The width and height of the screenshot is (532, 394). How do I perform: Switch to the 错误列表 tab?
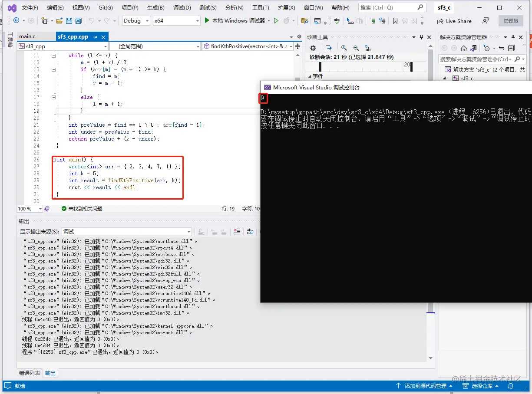[30, 373]
